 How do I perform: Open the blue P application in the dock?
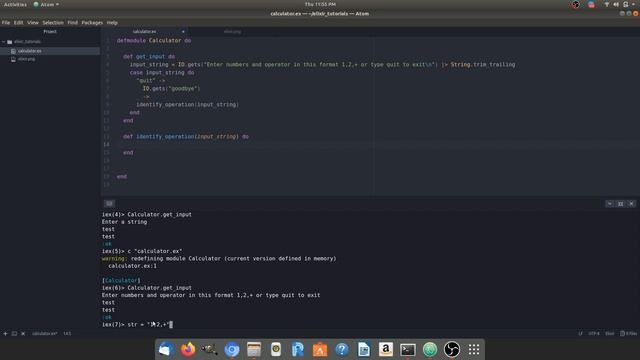pos(298,349)
